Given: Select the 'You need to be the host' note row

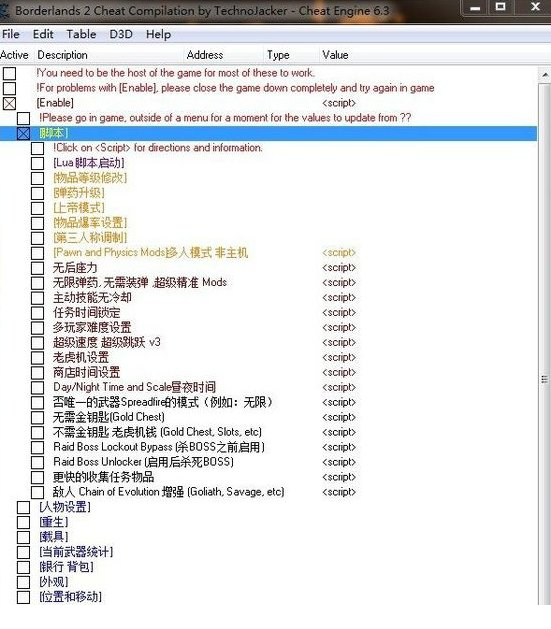Looking at the screenshot, I should (x=176, y=73).
